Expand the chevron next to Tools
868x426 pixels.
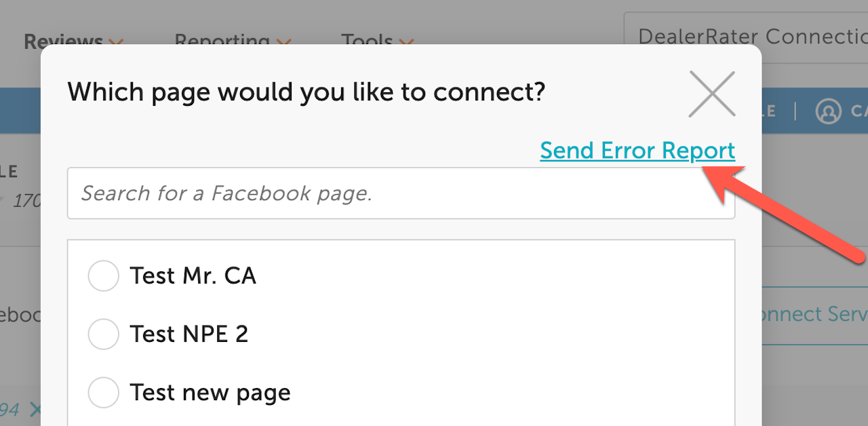(406, 43)
